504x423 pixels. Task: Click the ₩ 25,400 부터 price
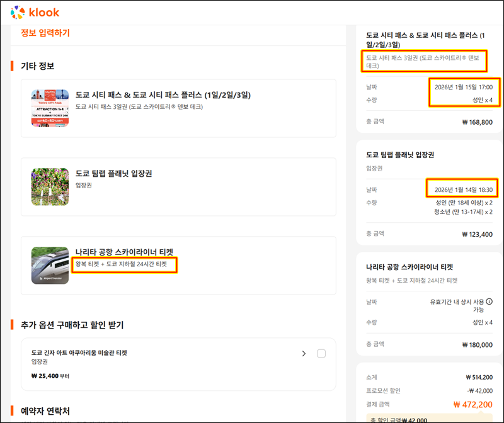(x=50, y=376)
